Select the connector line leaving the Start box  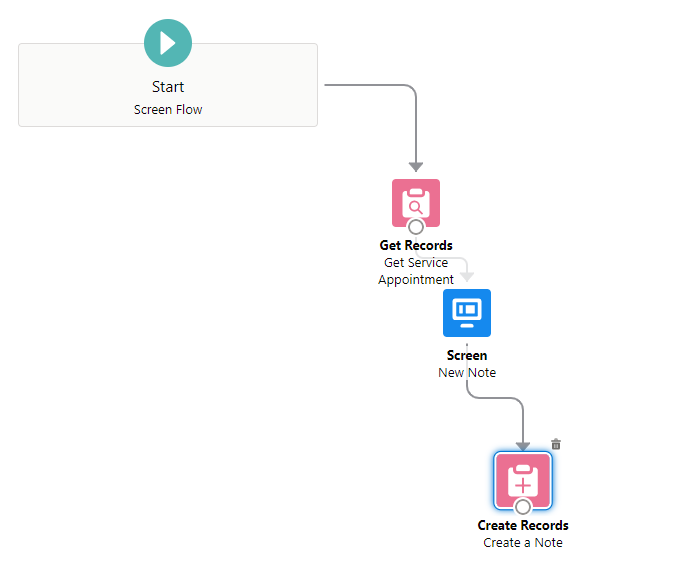pyautogui.click(x=370, y=86)
